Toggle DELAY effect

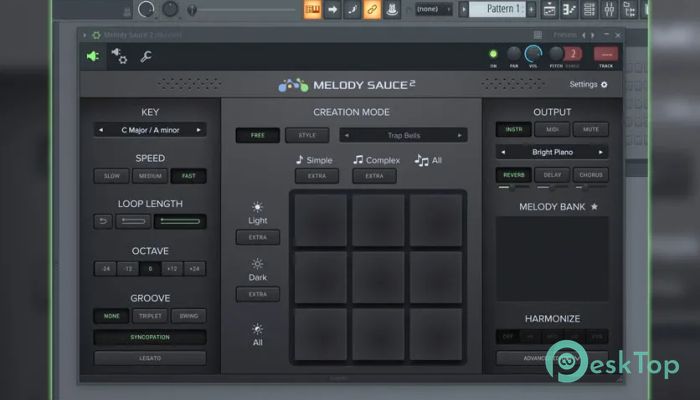[x=552, y=175]
